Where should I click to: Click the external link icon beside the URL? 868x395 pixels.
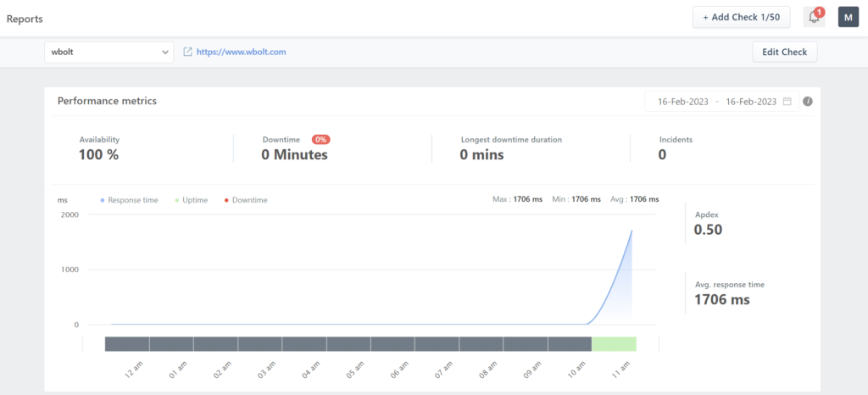click(187, 52)
